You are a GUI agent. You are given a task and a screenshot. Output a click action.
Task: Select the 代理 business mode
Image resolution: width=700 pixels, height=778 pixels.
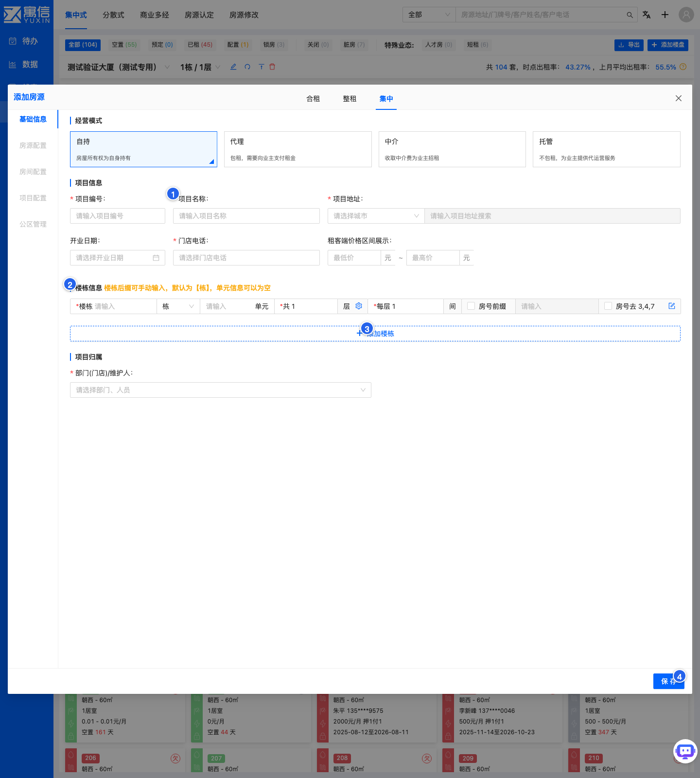coord(298,149)
